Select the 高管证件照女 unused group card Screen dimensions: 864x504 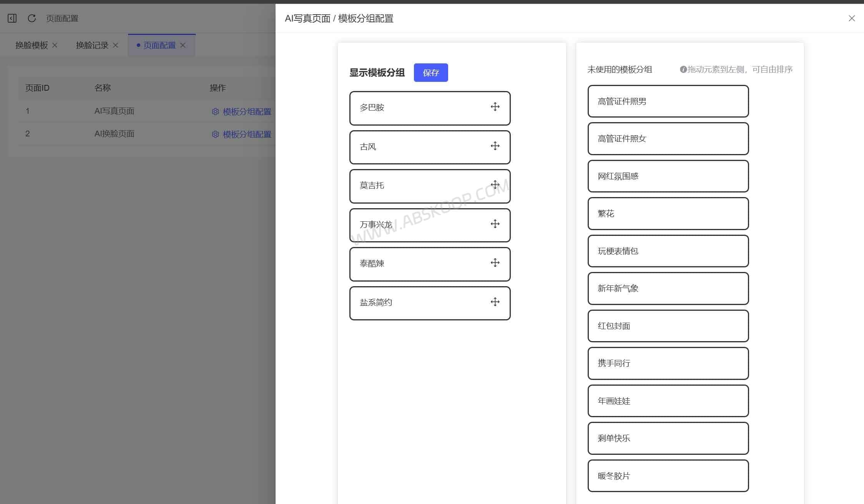coord(668,139)
